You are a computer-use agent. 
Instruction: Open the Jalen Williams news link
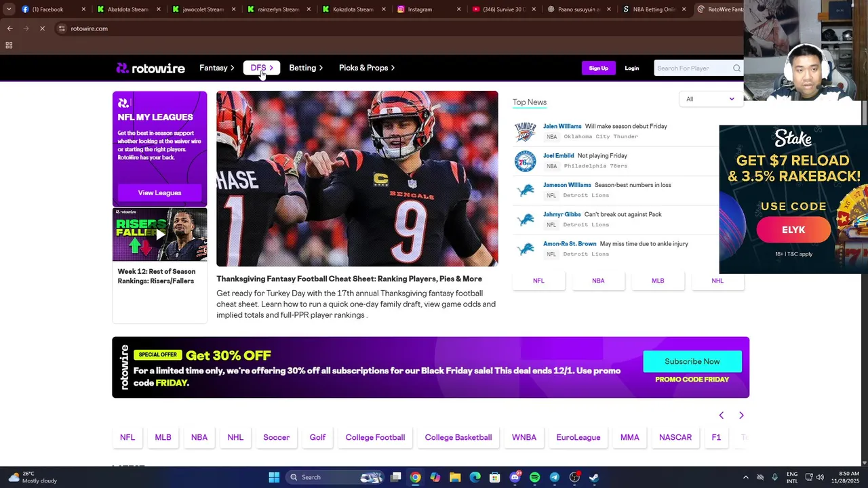pos(562,126)
